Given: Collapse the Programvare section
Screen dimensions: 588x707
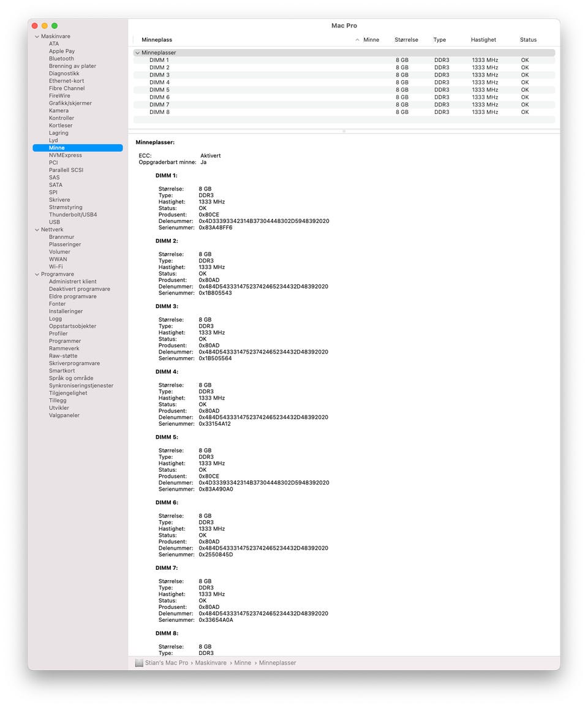Looking at the screenshot, I should (37, 274).
